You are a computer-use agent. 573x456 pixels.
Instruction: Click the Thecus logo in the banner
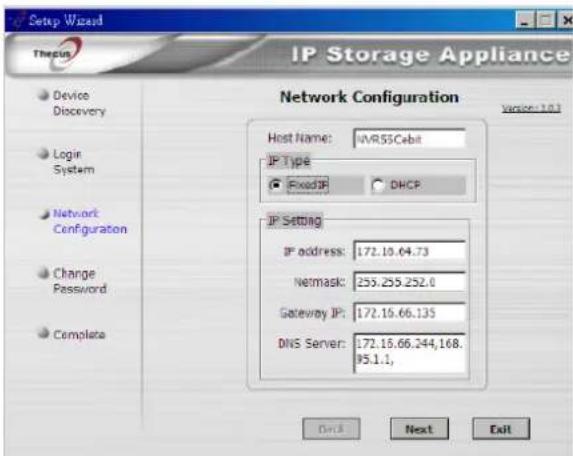(x=57, y=53)
